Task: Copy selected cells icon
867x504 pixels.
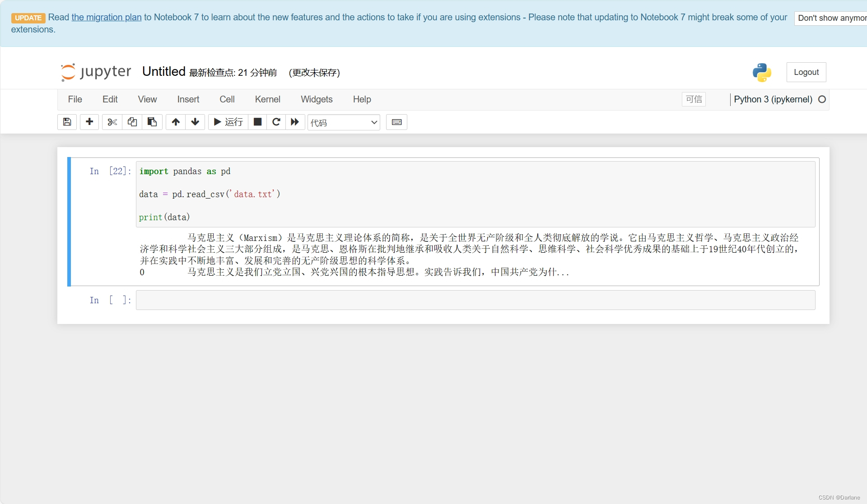Action: (x=132, y=122)
